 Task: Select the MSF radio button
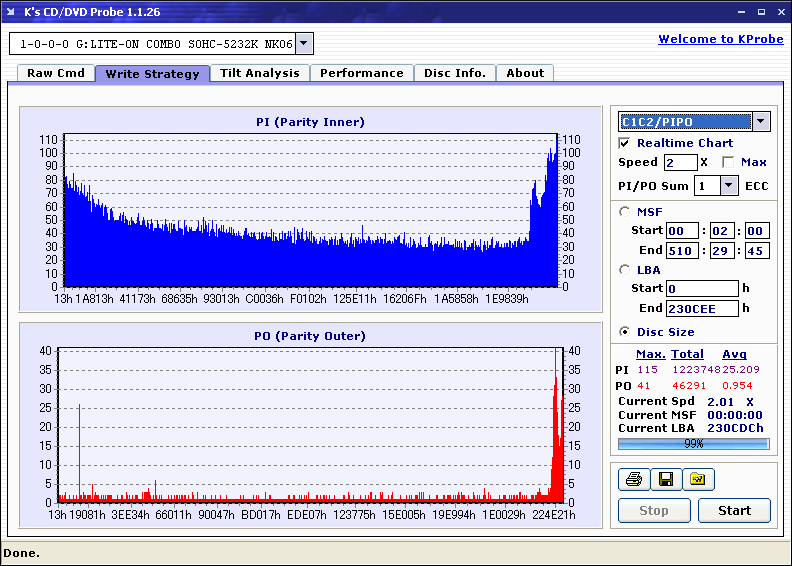pos(625,211)
